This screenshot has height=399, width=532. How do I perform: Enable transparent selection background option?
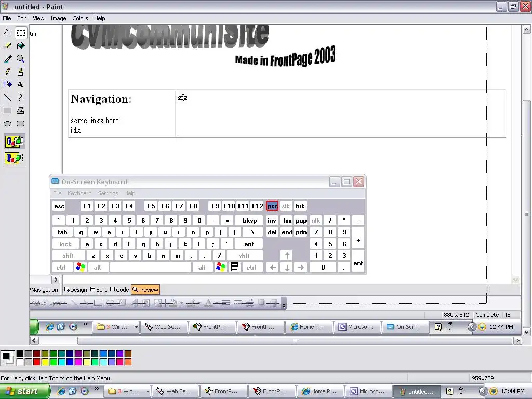click(14, 158)
